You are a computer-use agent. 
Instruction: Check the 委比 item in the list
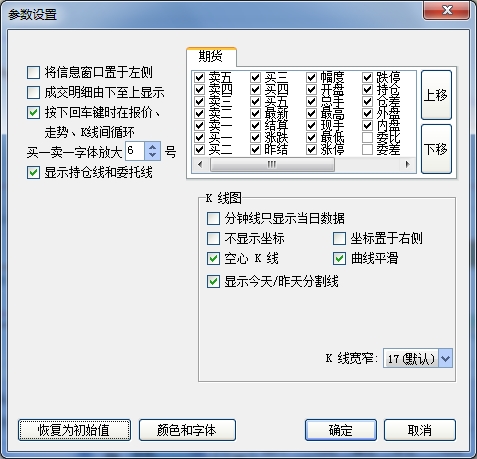tap(367, 137)
